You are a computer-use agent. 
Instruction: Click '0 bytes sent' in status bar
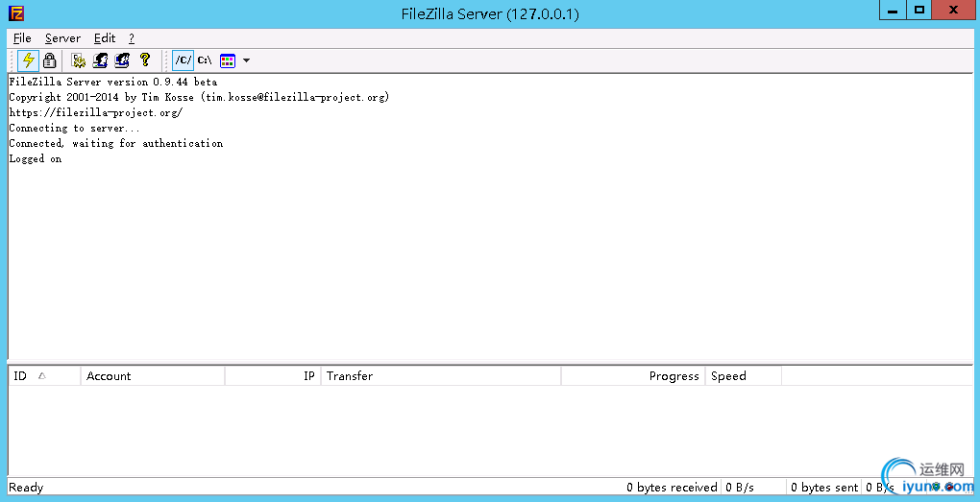tap(824, 487)
